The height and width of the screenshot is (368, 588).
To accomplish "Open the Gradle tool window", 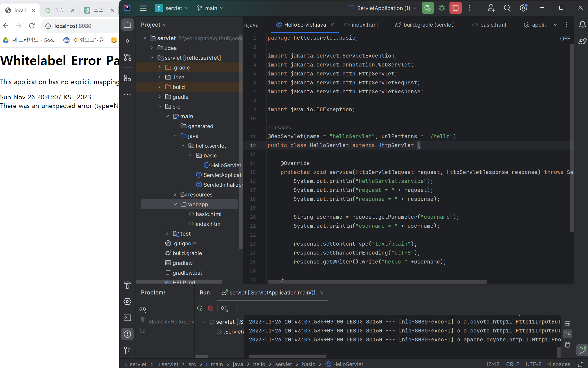I will [582, 41].
